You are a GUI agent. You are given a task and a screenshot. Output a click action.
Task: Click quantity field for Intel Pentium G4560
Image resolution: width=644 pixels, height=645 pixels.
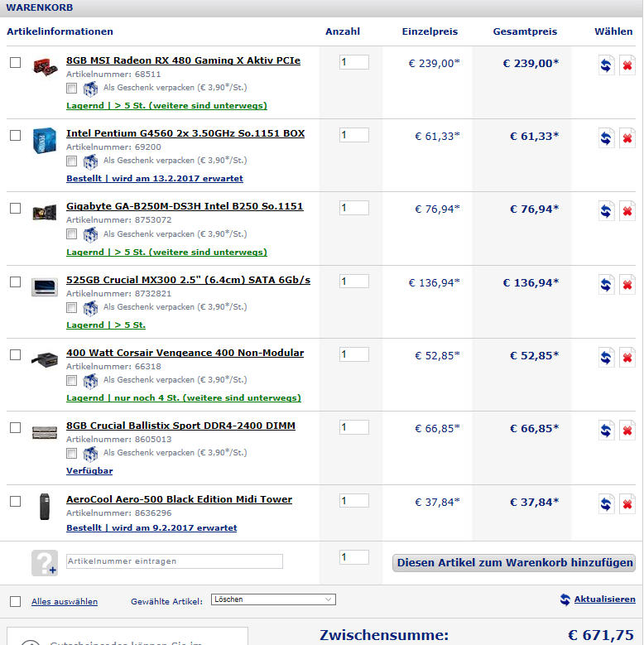click(x=353, y=135)
